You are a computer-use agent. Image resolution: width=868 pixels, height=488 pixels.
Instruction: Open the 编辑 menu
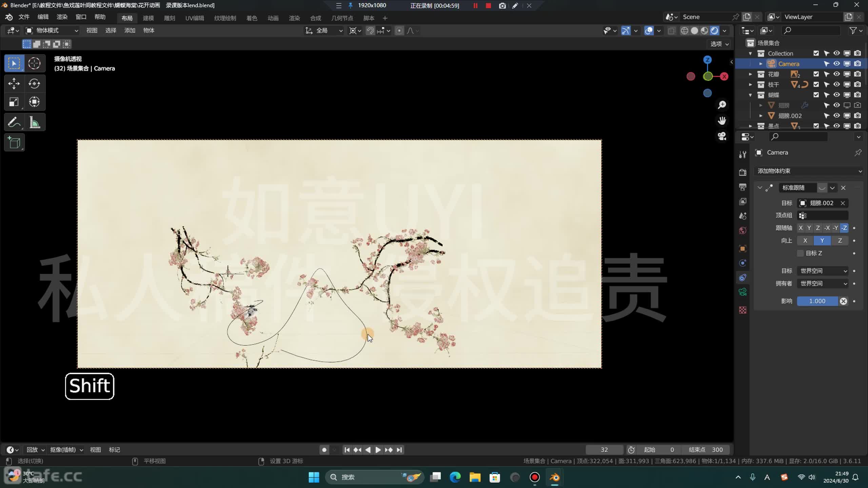pos(43,17)
